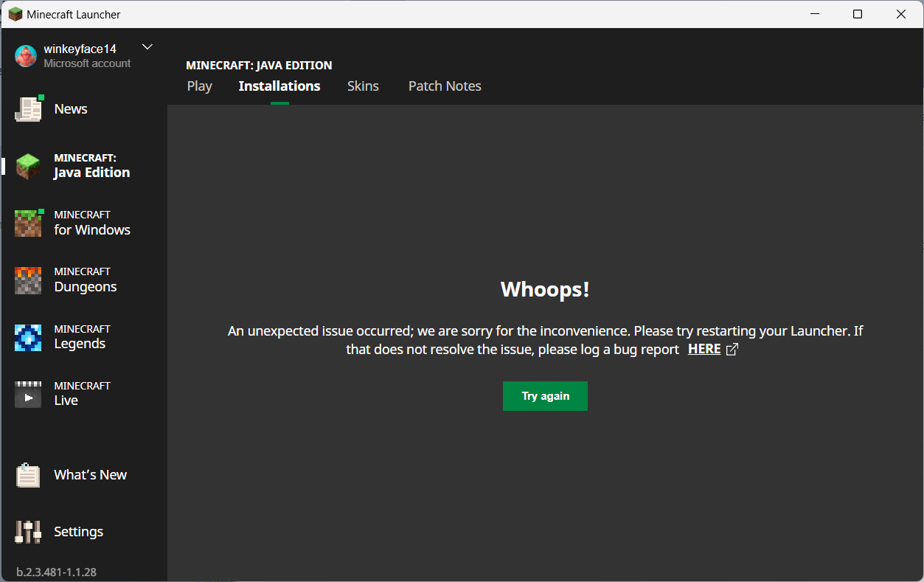Image resolution: width=924 pixels, height=582 pixels.
Task: Click the News label in sidebar
Action: tap(71, 109)
